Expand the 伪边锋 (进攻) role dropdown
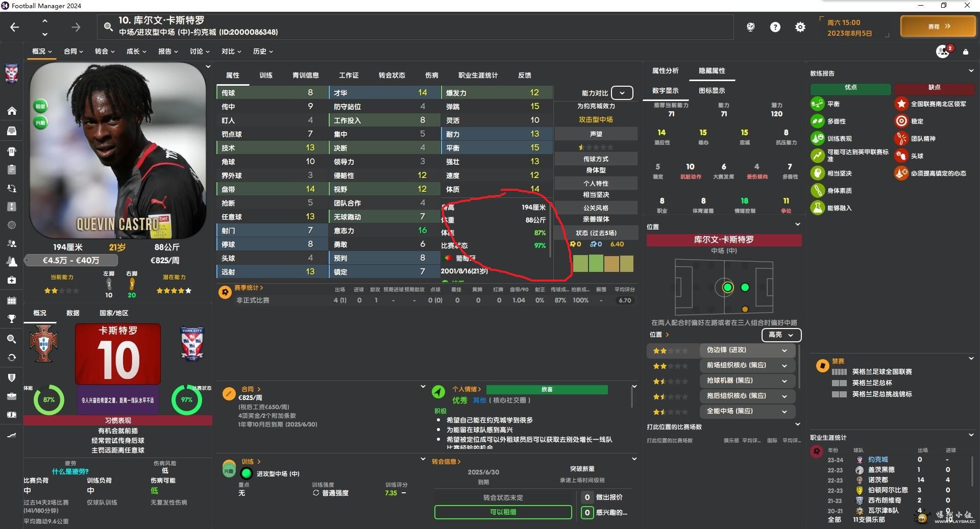The height and width of the screenshot is (529, 980). (785, 350)
